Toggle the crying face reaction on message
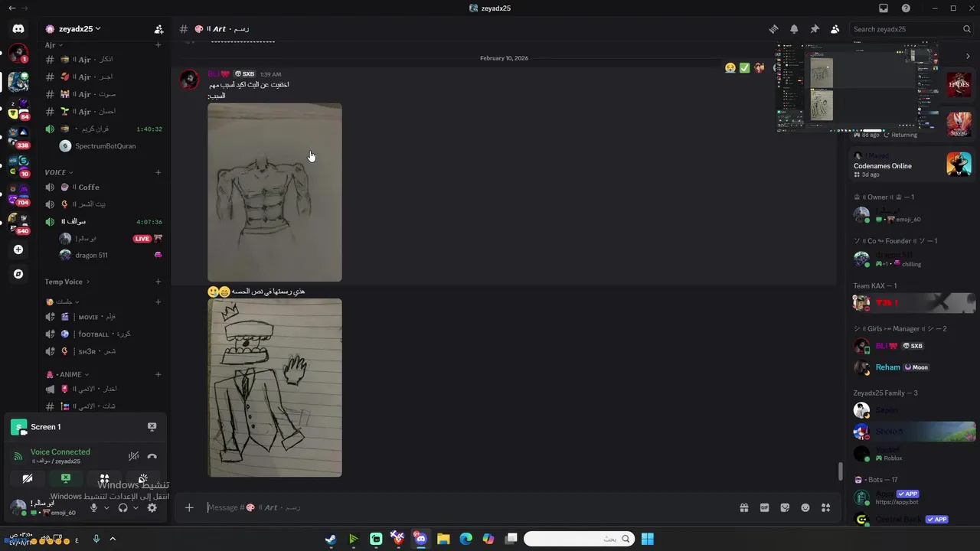Image resolution: width=980 pixels, height=551 pixels. [x=730, y=68]
